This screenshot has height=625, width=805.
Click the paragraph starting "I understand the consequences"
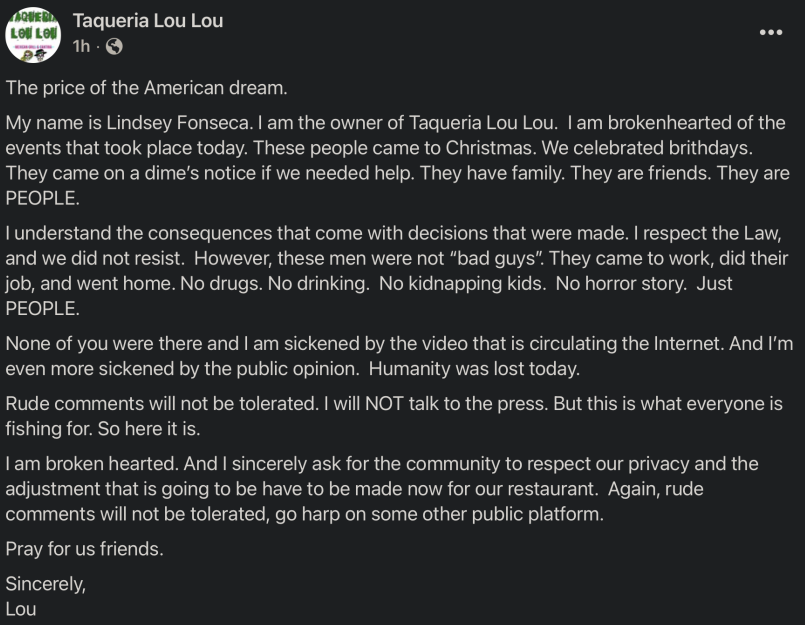pos(400,260)
